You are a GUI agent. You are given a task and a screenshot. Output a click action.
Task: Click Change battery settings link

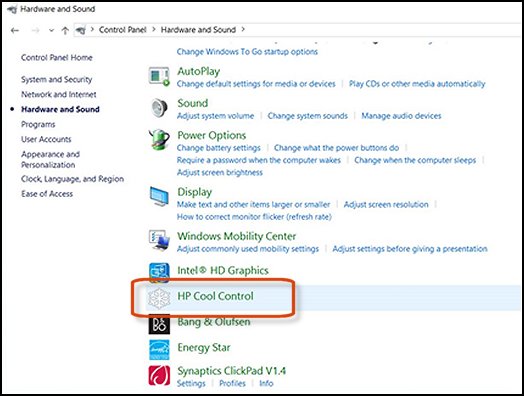click(219, 148)
